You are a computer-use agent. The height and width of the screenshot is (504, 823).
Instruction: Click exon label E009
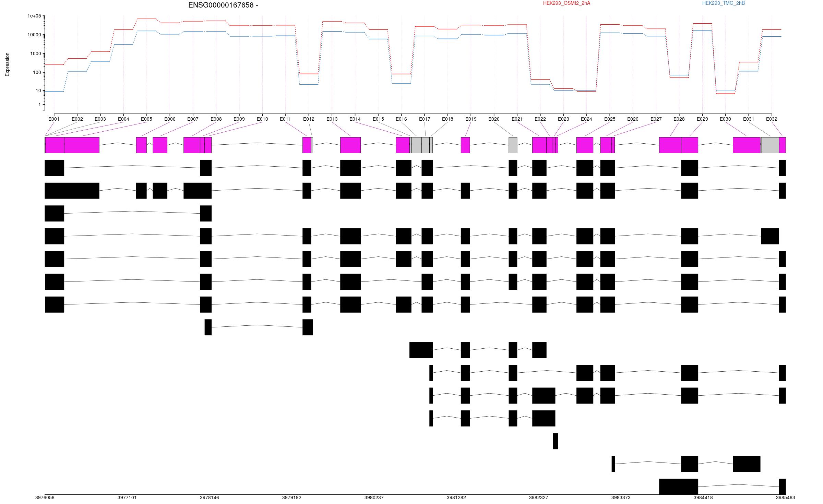tap(239, 119)
